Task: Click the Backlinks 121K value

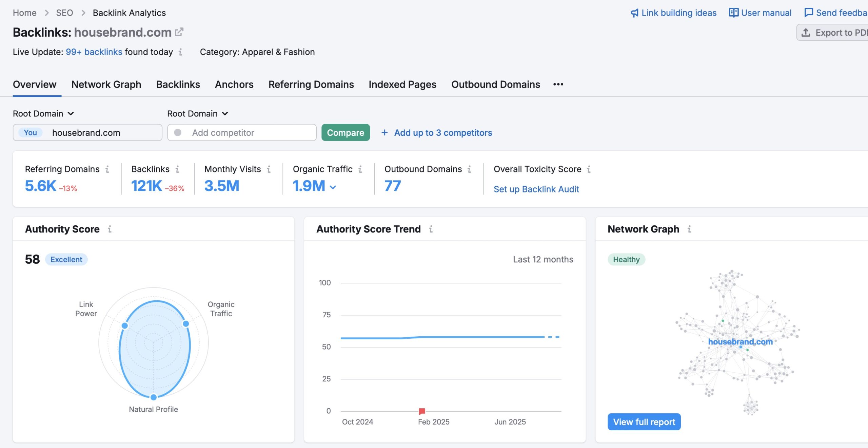Action: (146, 186)
